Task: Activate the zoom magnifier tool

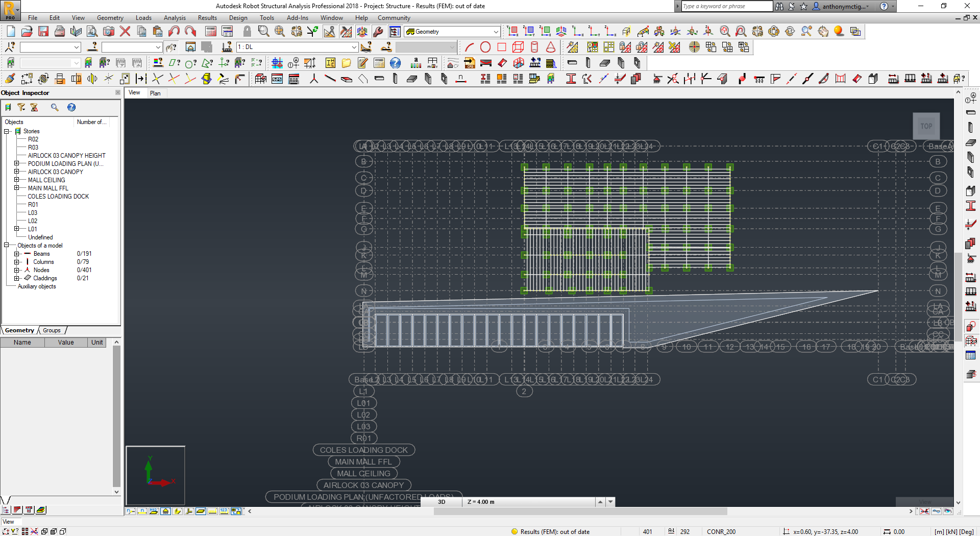Action: [263, 31]
